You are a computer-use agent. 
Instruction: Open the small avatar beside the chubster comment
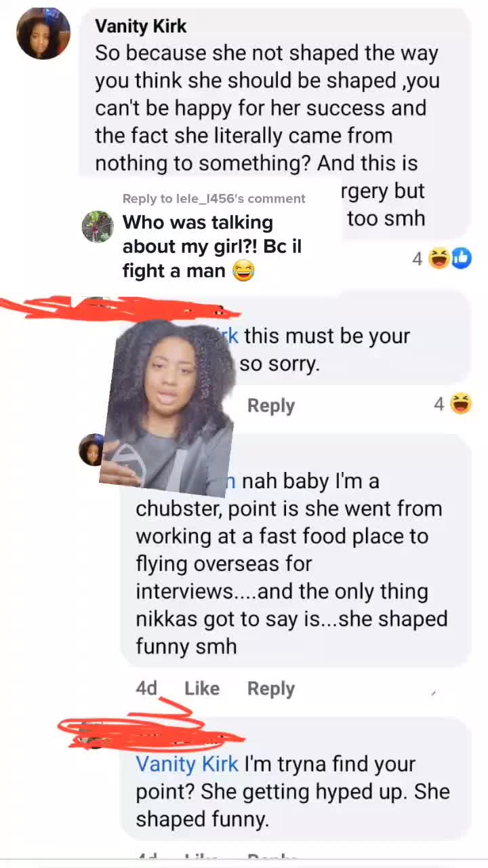(x=91, y=450)
